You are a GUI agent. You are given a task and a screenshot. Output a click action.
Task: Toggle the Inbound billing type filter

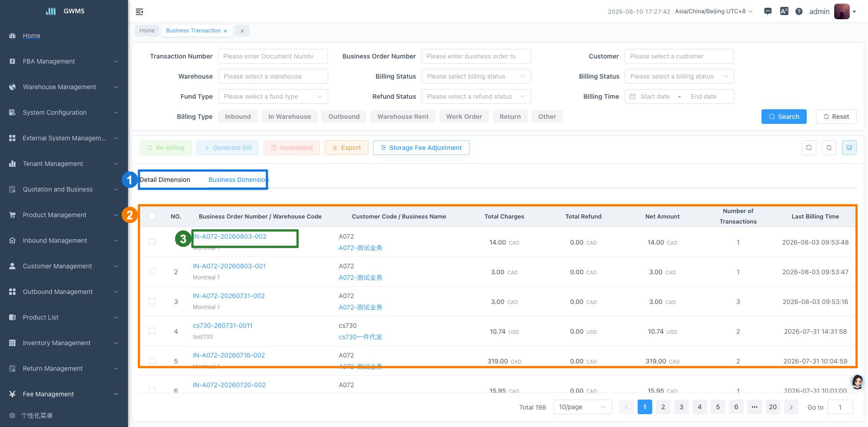tap(238, 117)
